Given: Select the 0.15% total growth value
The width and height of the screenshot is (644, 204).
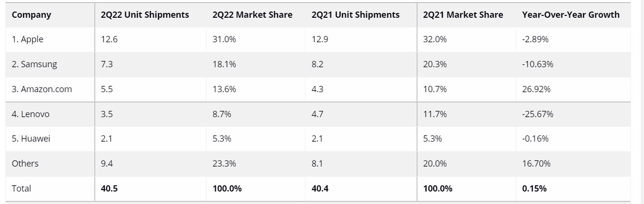Looking at the screenshot, I should [534, 189].
